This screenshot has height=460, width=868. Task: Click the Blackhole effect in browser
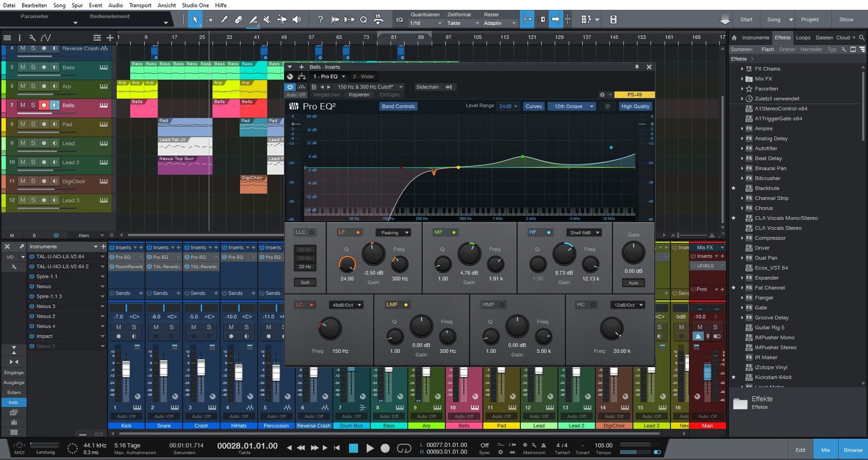click(x=767, y=188)
